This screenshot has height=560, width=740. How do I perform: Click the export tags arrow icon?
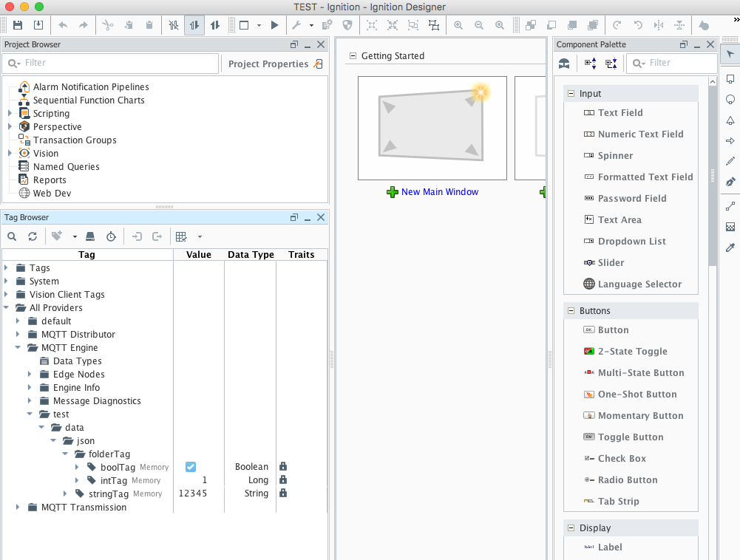click(157, 236)
